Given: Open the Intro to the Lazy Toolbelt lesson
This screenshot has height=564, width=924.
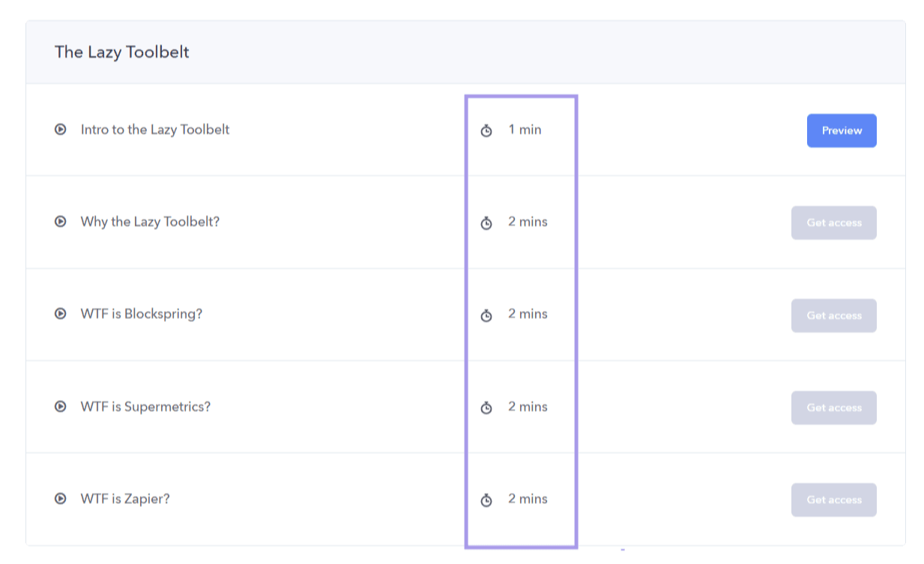Looking at the screenshot, I should pyautogui.click(x=155, y=129).
